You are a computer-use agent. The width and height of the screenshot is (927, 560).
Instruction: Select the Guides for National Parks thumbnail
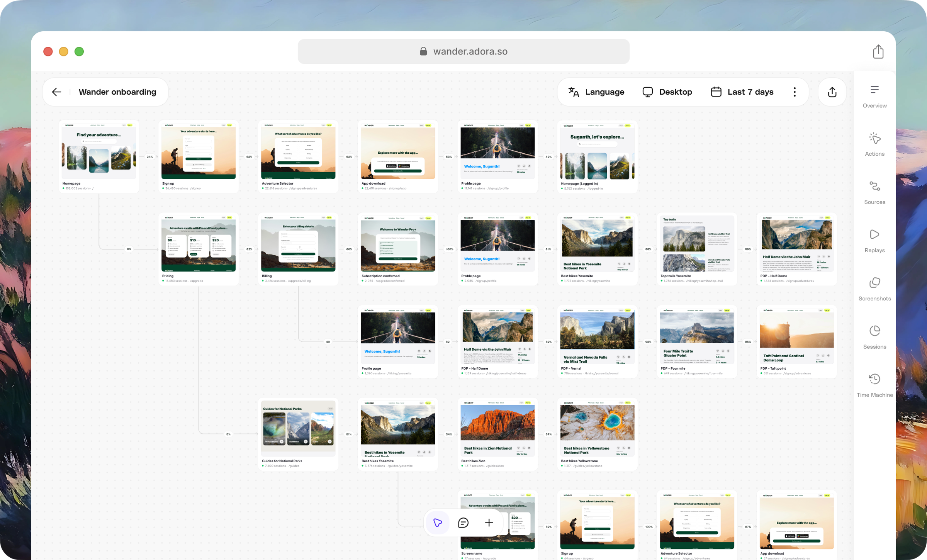click(x=298, y=429)
